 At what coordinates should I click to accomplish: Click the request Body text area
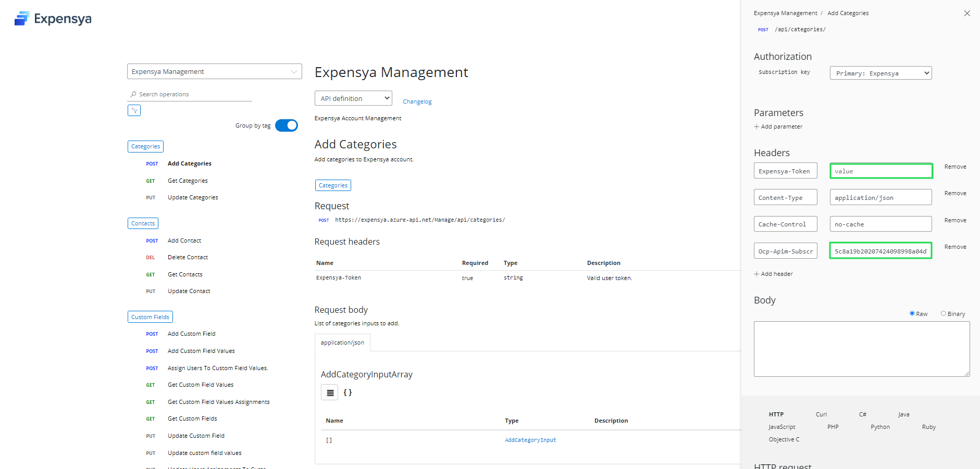(862, 349)
